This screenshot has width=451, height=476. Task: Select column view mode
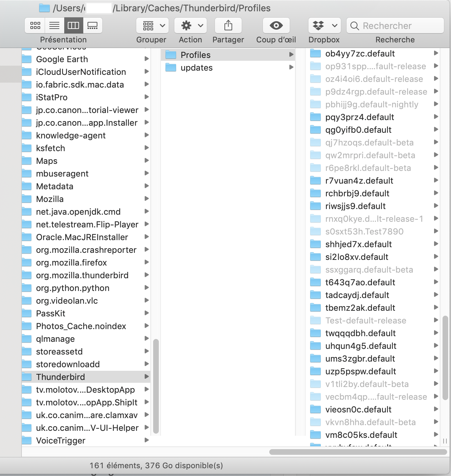tap(73, 25)
